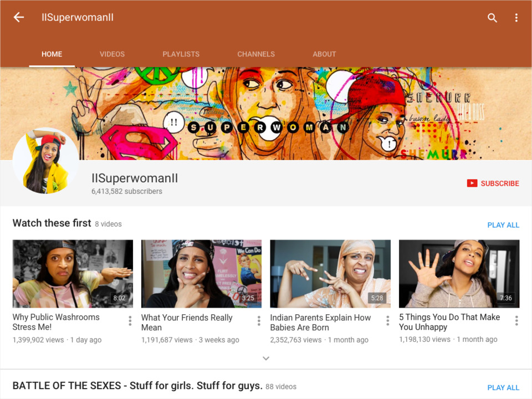The width and height of the screenshot is (532, 399).
Task: Open title Why Public Washrooms Stress Me!
Action: (56, 322)
